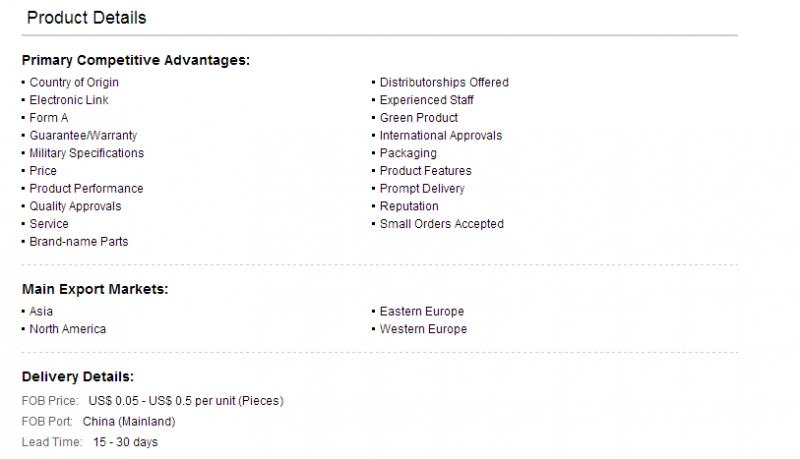Viewport: 800px width, 459px height.
Task: Select Military Specifications entry
Action: 87,153
